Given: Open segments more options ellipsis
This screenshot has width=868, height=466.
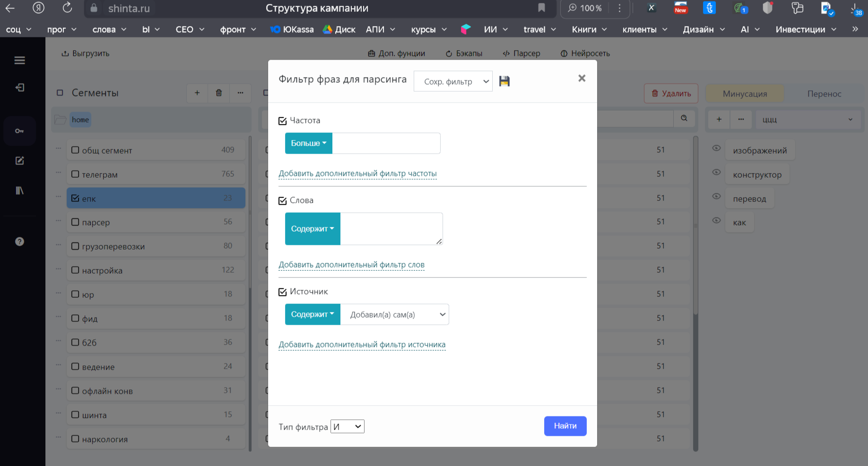Looking at the screenshot, I should coord(240,93).
